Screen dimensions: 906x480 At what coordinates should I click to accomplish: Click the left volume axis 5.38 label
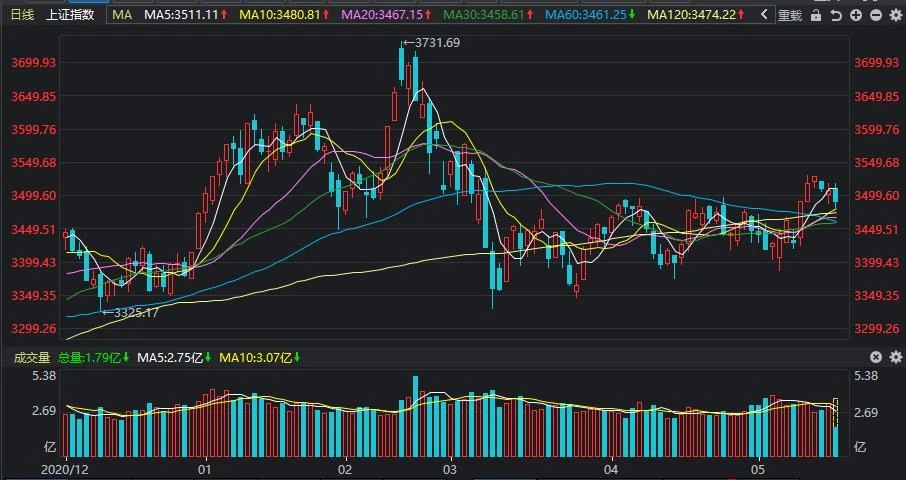(x=44, y=375)
